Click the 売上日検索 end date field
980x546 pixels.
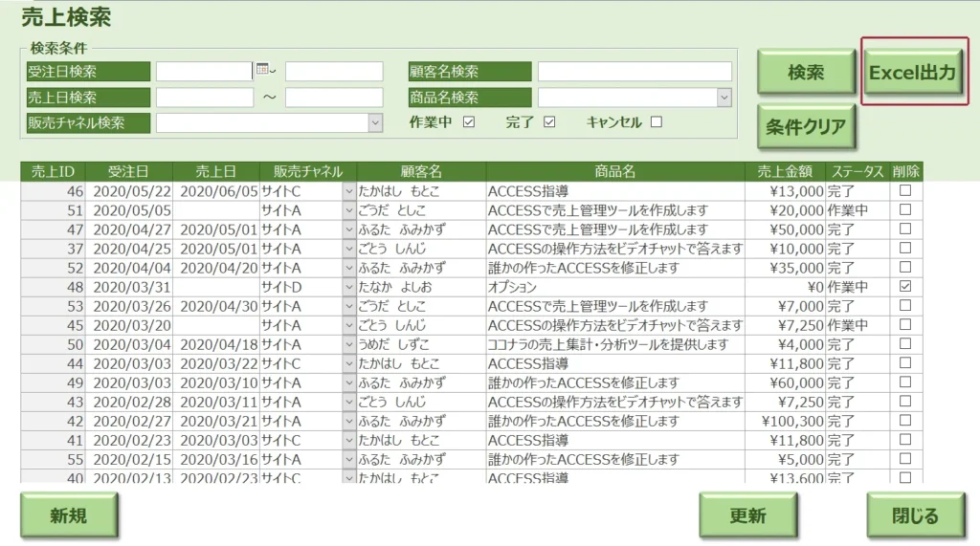(x=333, y=98)
